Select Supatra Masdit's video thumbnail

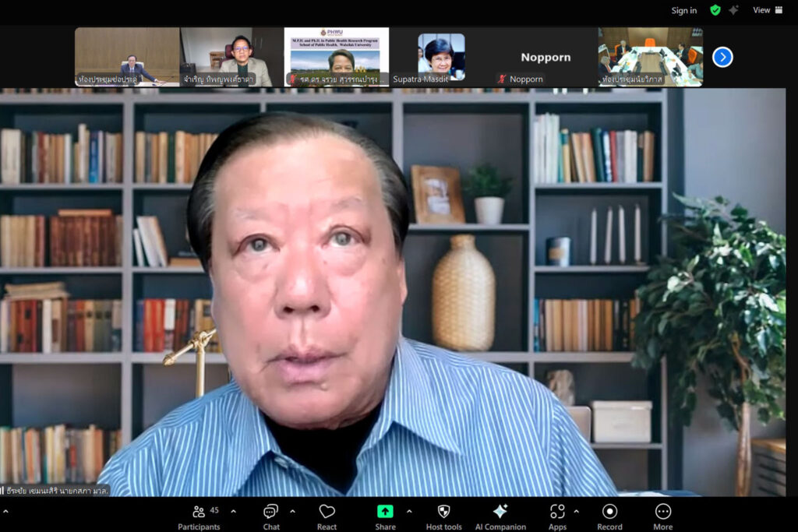pos(441,57)
